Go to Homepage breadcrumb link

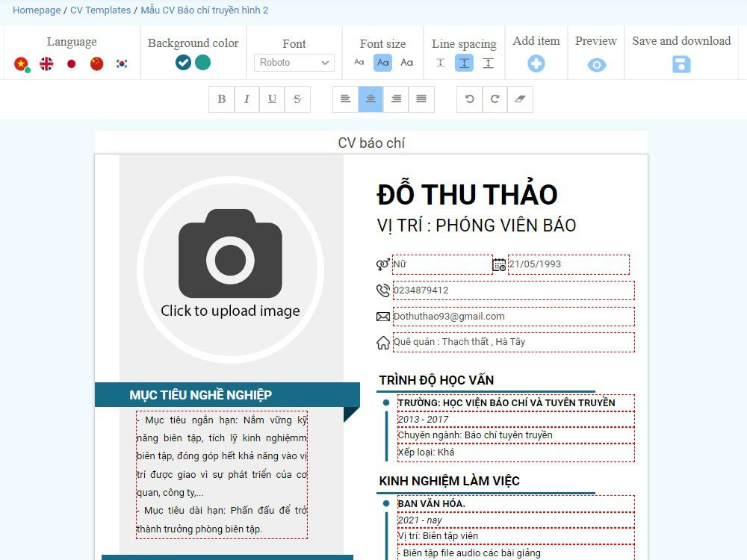pyautogui.click(x=37, y=10)
